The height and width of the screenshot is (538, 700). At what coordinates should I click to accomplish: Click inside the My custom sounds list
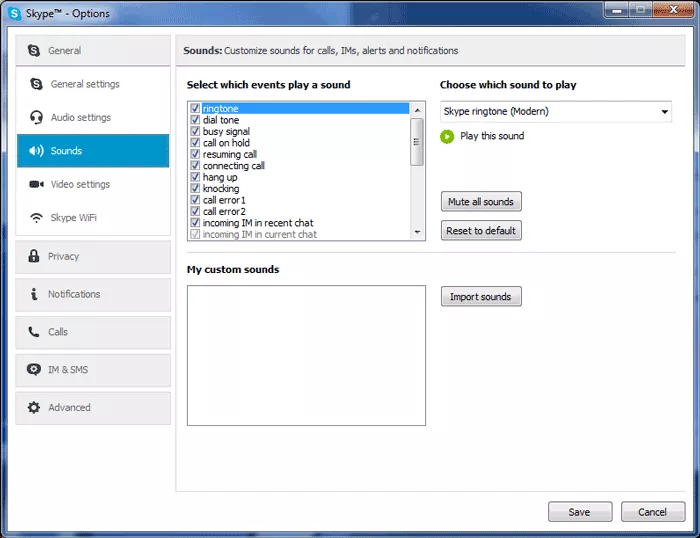point(306,355)
